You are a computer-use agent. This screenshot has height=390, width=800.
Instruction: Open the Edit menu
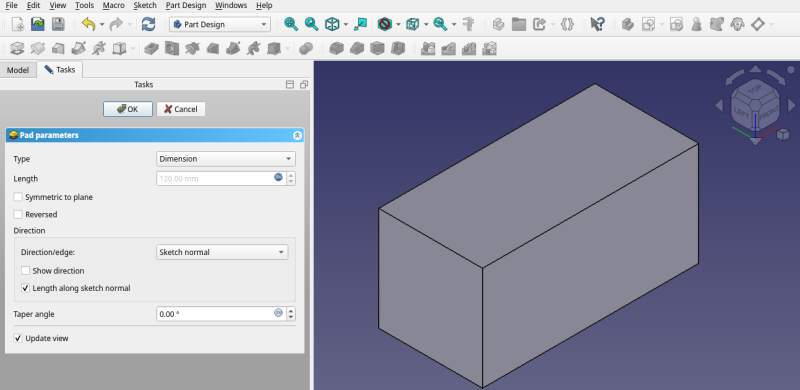(x=33, y=5)
